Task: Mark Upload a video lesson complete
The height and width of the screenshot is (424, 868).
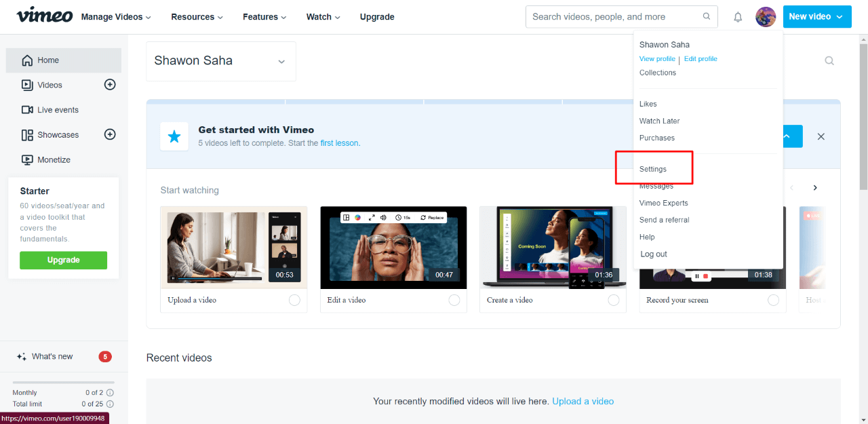Action: click(x=294, y=301)
